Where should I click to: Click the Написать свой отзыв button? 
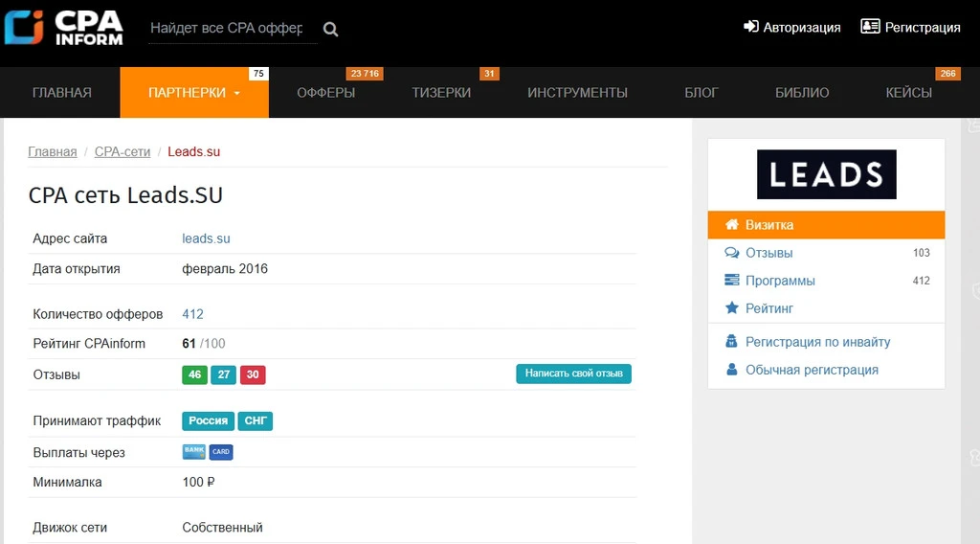click(x=574, y=374)
